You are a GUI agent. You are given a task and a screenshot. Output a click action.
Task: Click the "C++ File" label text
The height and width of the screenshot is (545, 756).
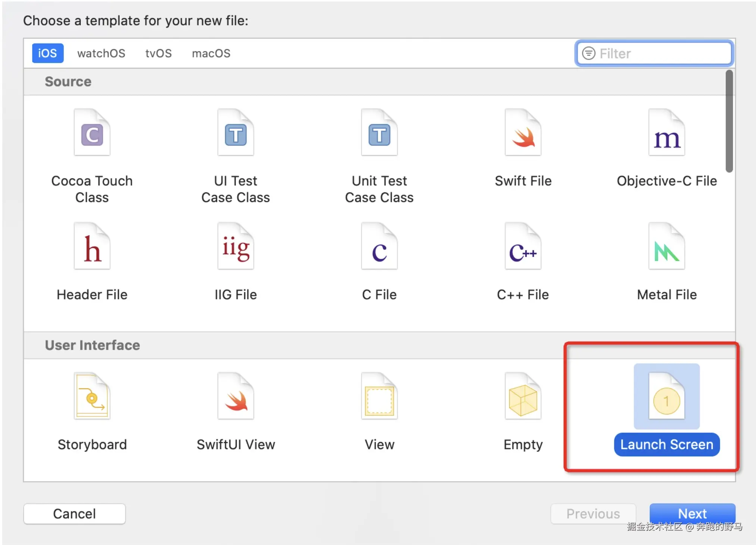tap(523, 295)
